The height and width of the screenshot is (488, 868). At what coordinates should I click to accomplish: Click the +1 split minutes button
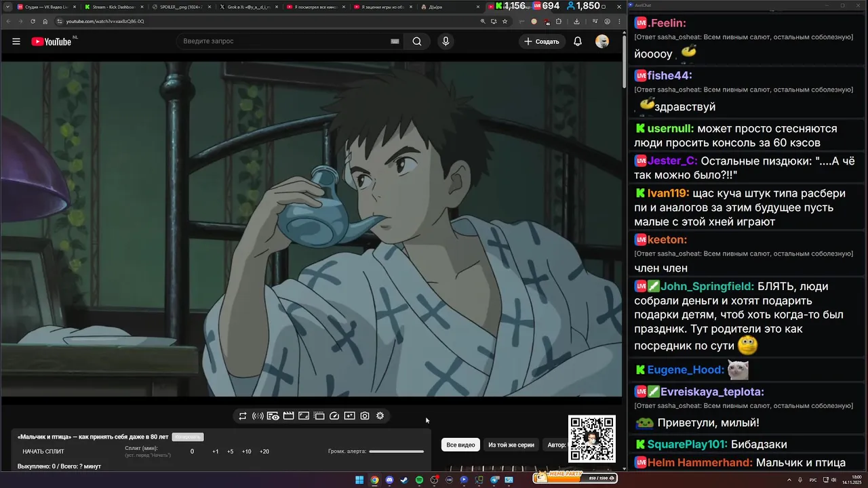click(x=216, y=451)
